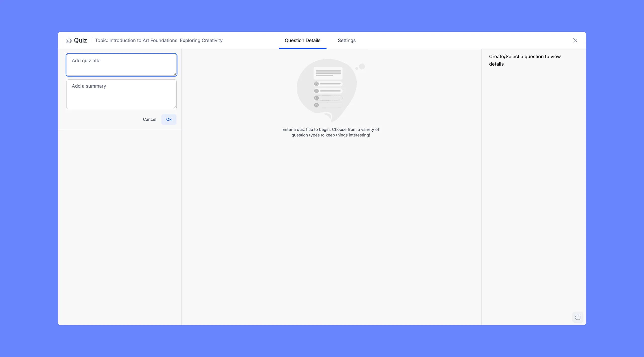Viewport: 644px width, 357px height.
Task: Switch to the Settings tab
Action: 347,41
